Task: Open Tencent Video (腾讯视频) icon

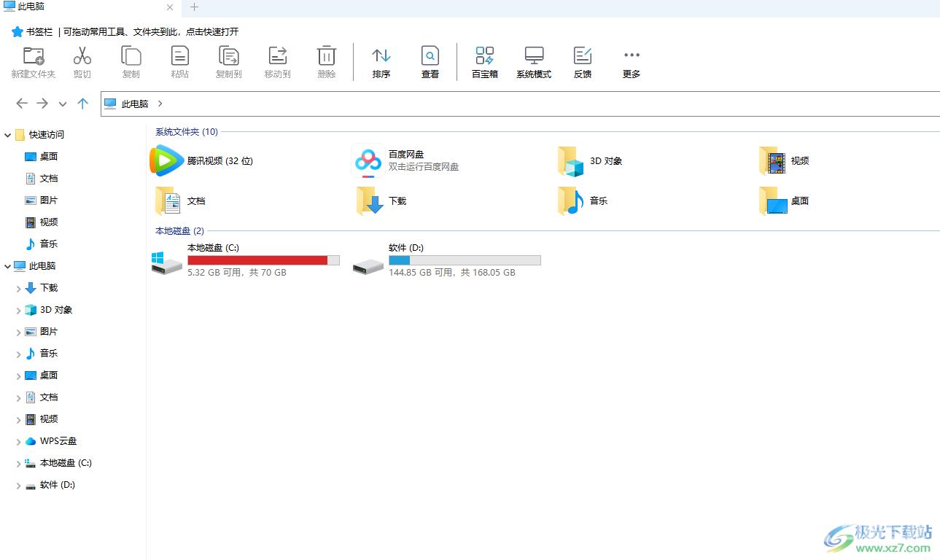Action: tap(167, 160)
